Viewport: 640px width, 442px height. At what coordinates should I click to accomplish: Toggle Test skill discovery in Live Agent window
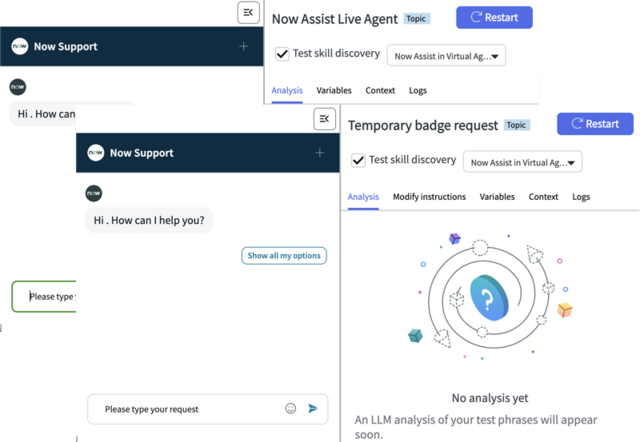pyautogui.click(x=282, y=54)
